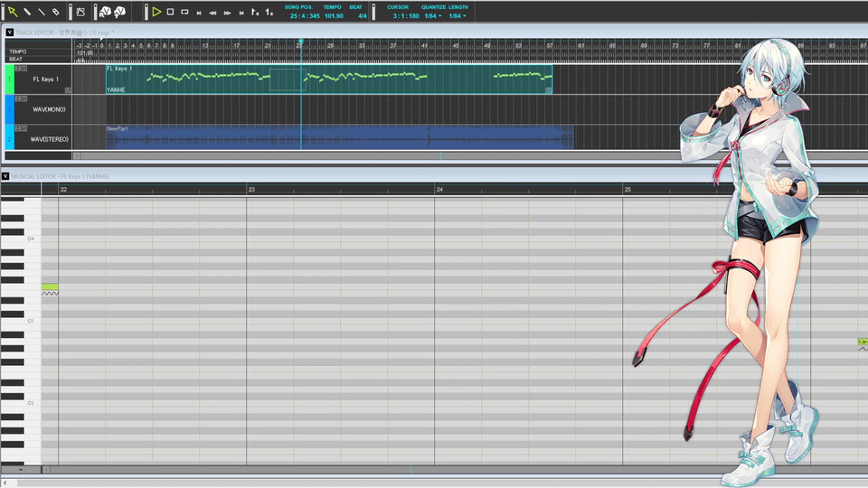Click the Song Position value 25:4:345
The height and width of the screenshot is (488, 868).
305,16
